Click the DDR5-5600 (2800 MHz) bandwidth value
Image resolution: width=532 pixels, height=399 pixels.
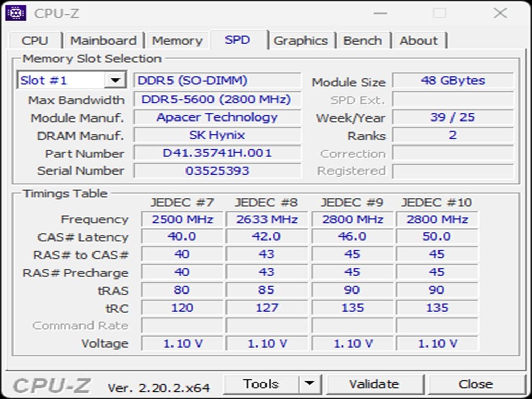(x=217, y=99)
